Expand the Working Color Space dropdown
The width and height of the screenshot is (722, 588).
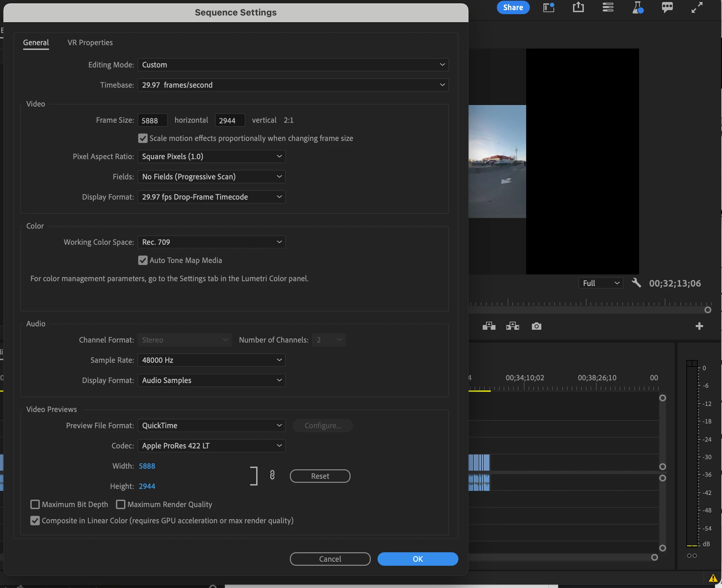[x=211, y=242]
